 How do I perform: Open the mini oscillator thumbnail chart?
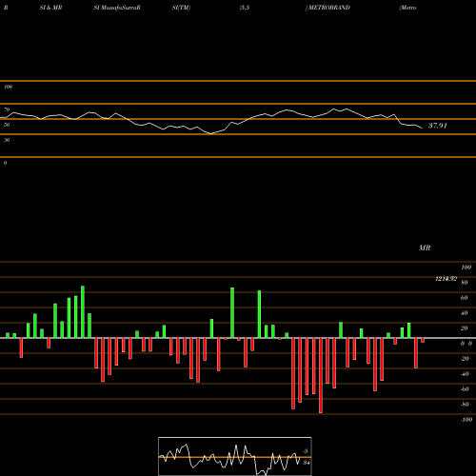(235, 456)
